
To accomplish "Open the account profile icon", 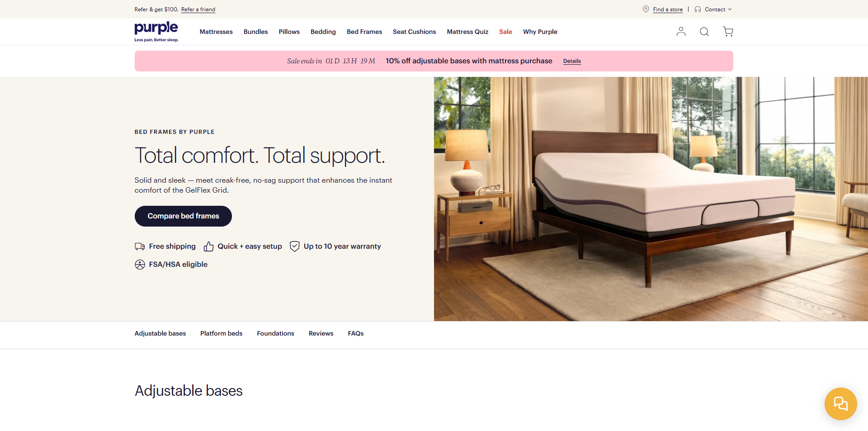I will 681,32.
